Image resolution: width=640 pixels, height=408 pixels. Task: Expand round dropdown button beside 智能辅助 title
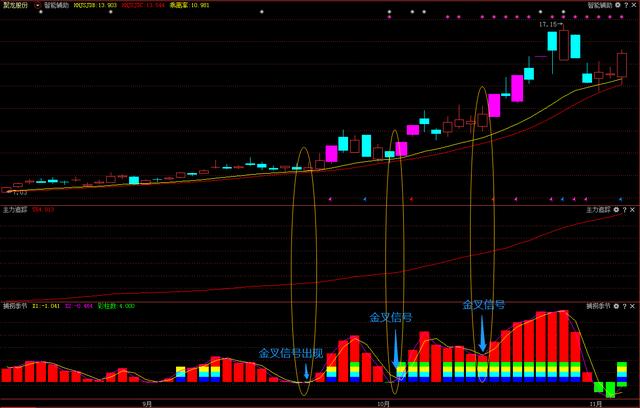coord(38,5)
